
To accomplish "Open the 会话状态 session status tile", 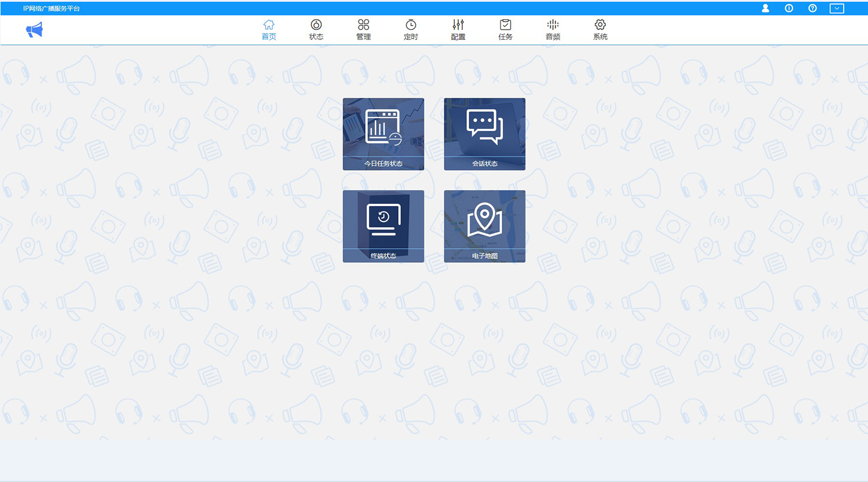I will (x=484, y=134).
